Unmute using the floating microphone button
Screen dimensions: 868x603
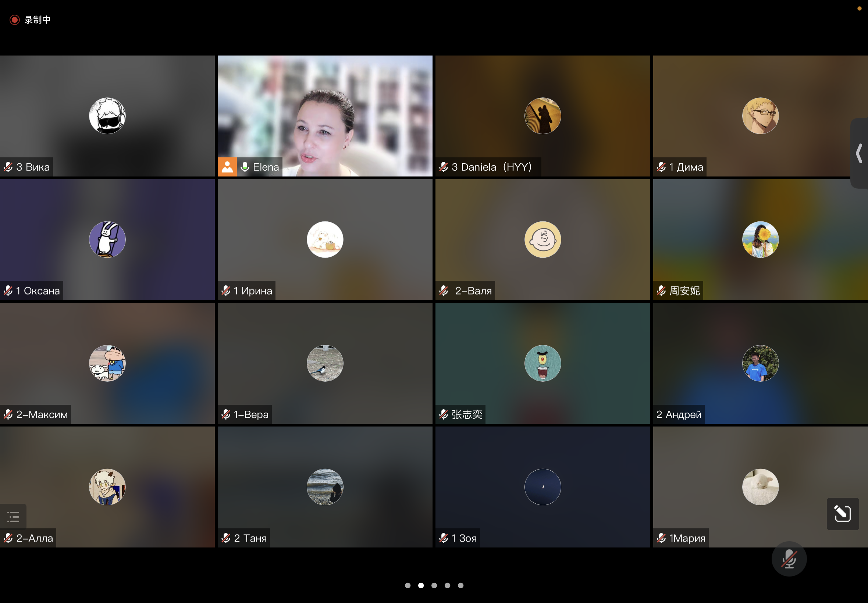click(x=789, y=559)
